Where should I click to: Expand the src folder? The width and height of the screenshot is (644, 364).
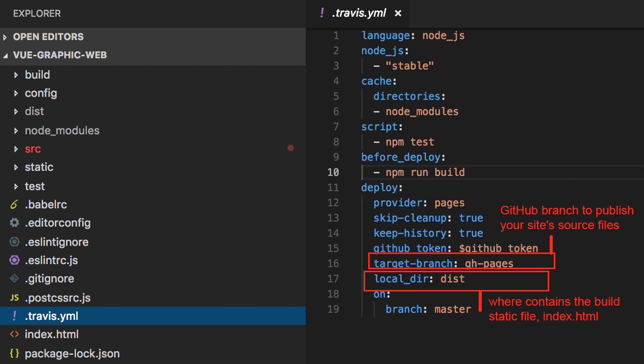pyautogui.click(x=32, y=149)
